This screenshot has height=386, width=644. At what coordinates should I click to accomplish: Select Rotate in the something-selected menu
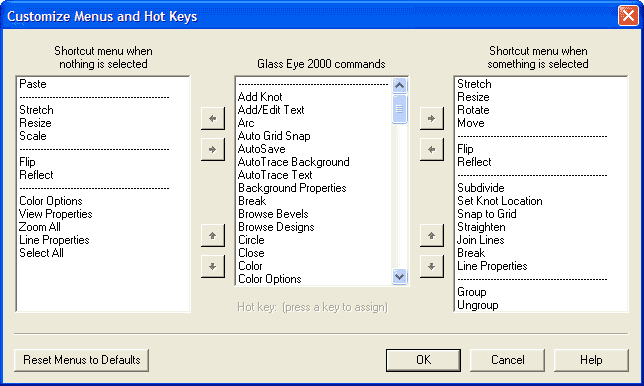tap(474, 110)
